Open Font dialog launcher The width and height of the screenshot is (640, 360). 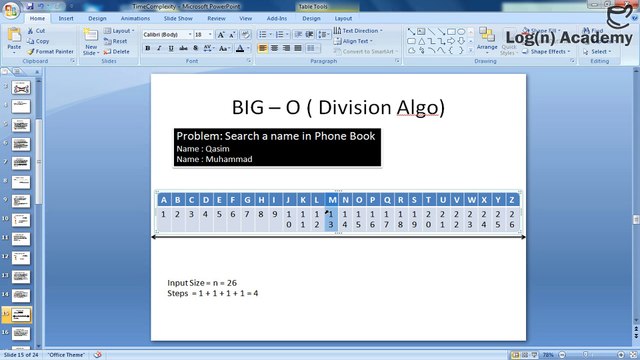(x=249, y=61)
